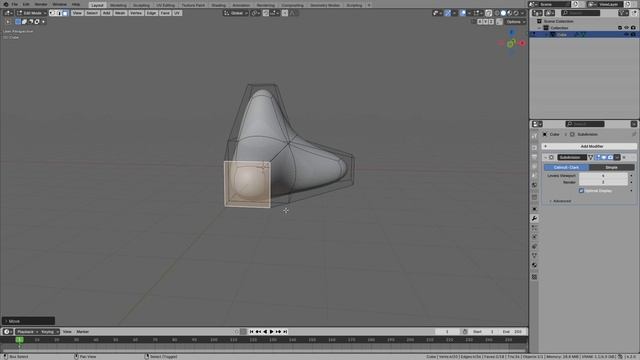
Task: Switch to wireframe viewport shading
Action: (x=497, y=13)
